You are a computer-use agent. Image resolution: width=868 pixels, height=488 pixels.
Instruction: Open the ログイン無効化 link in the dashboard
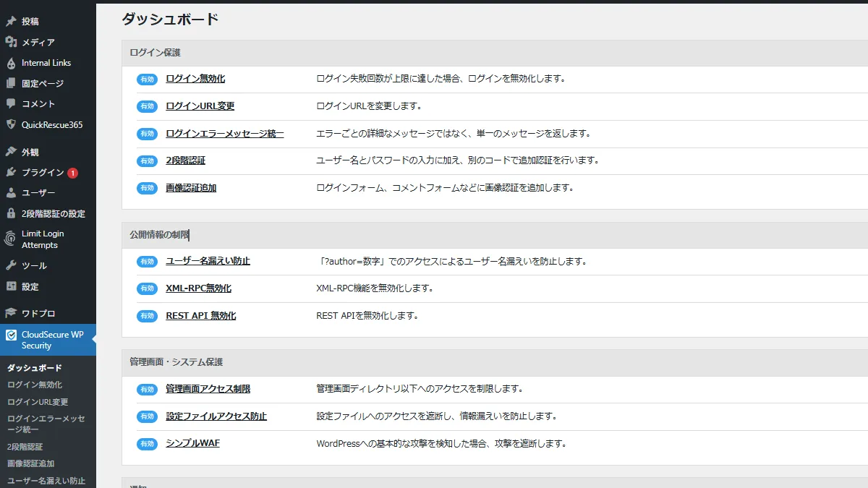coord(195,79)
